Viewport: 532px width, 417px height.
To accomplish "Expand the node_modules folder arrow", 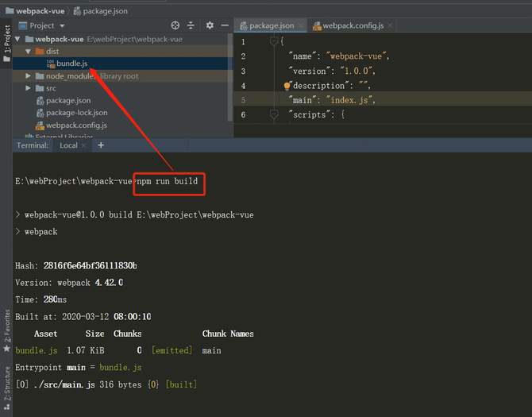I will click(x=28, y=76).
